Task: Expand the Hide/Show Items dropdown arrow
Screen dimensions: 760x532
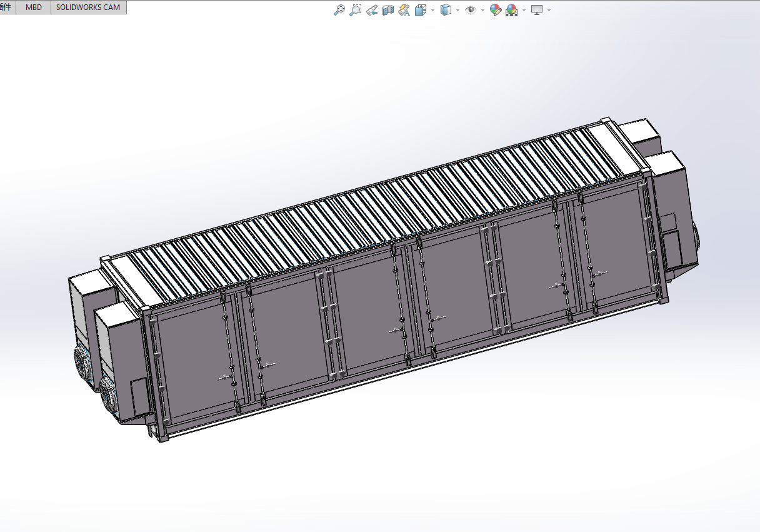Action: click(x=482, y=11)
